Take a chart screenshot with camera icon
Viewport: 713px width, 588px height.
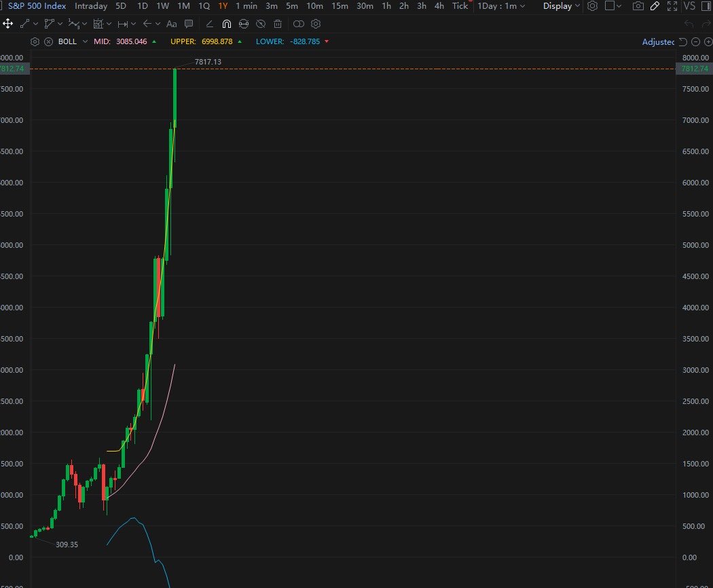click(638, 6)
